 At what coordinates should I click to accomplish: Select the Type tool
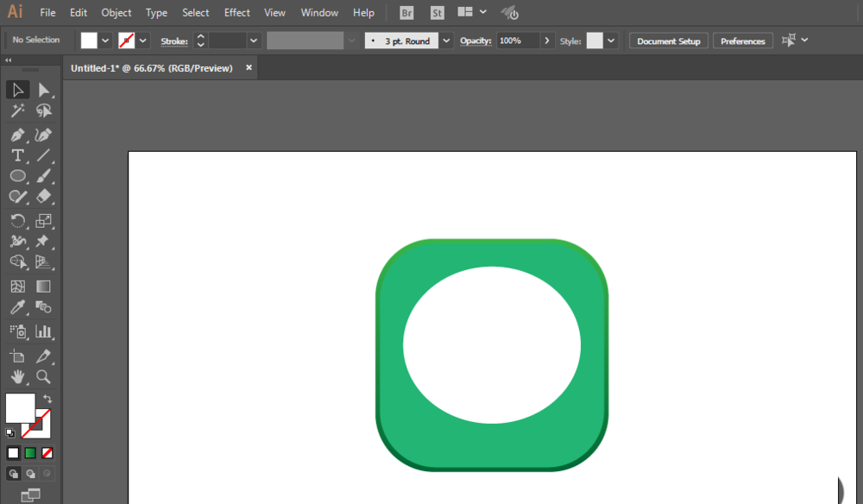(17, 155)
